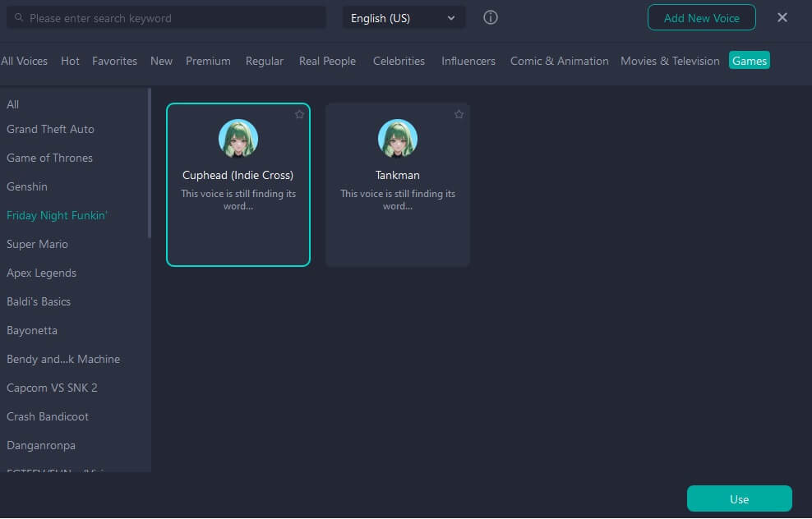Choose Super Mario from the game list
The image size is (812, 519).
[37, 244]
